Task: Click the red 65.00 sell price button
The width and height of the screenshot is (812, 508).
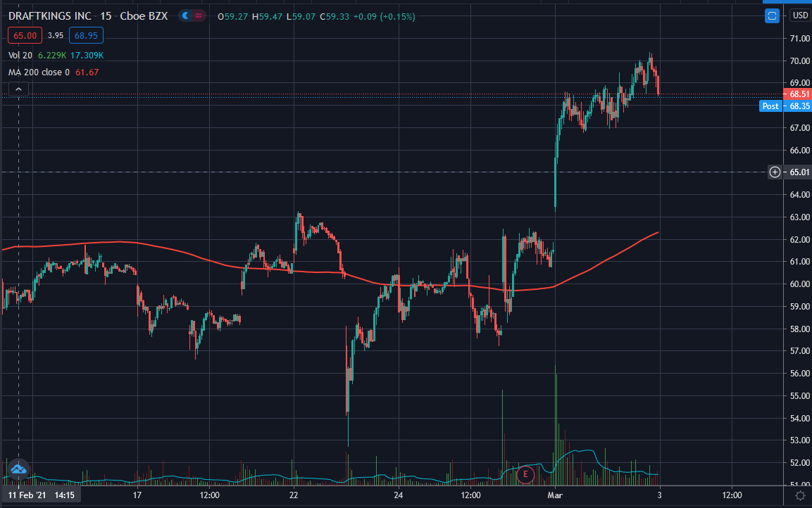Action: click(24, 34)
